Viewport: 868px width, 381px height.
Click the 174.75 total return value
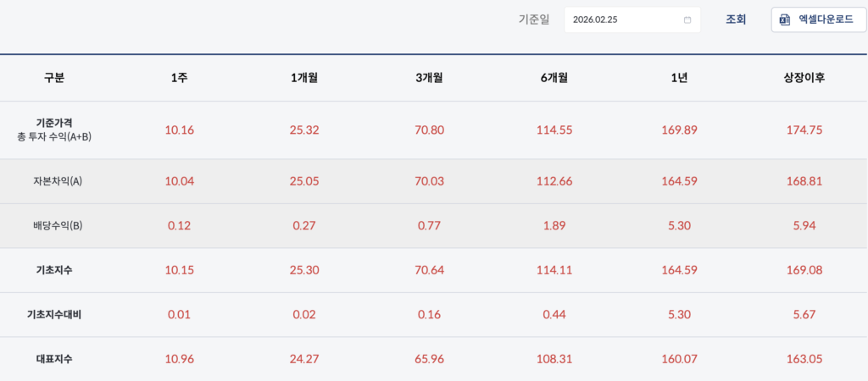click(x=804, y=130)
